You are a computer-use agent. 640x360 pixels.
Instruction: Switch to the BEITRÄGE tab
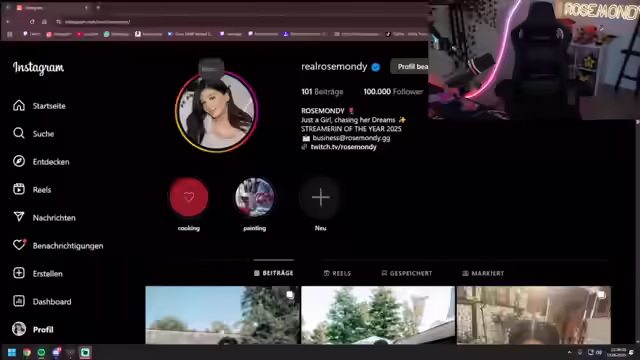coord(273,273)
